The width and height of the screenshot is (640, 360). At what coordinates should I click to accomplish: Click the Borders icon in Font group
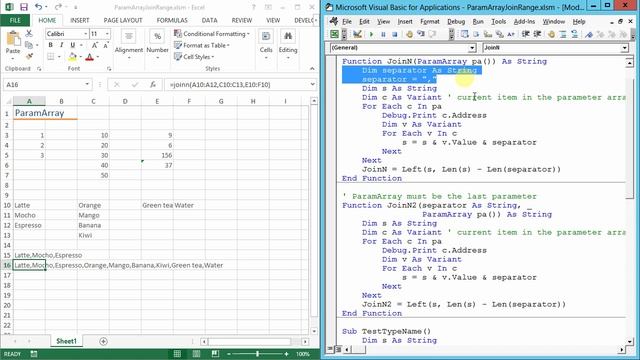(x=51, y=57)
